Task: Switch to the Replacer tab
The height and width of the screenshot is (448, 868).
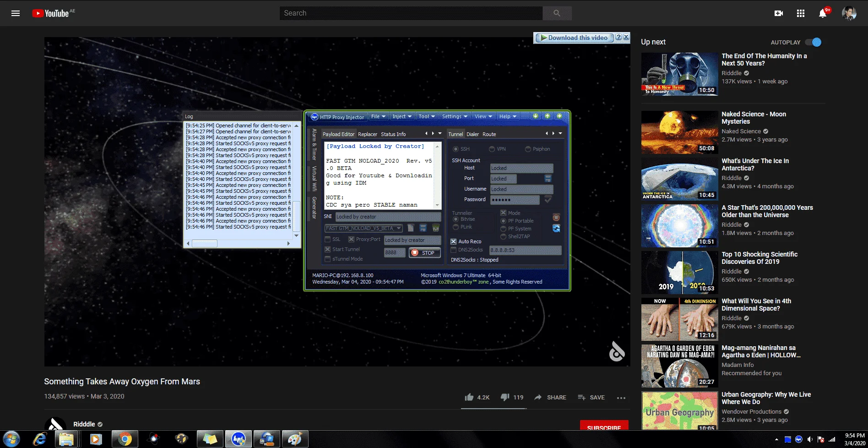Action: (x=368, y=134)
